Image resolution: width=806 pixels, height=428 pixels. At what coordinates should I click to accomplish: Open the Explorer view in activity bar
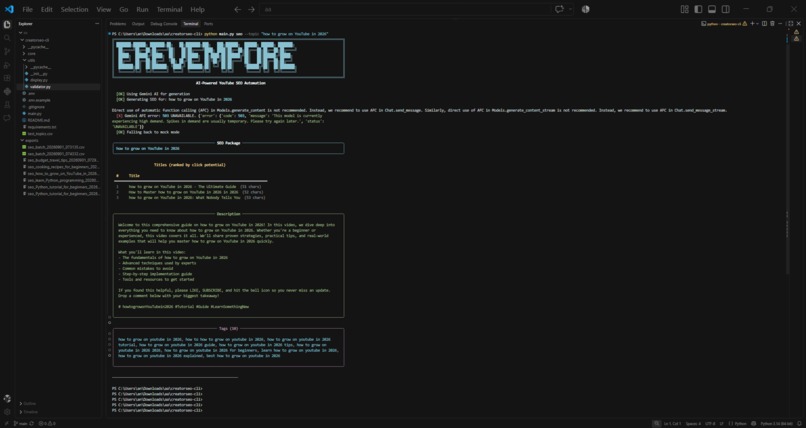pos(7,24)
